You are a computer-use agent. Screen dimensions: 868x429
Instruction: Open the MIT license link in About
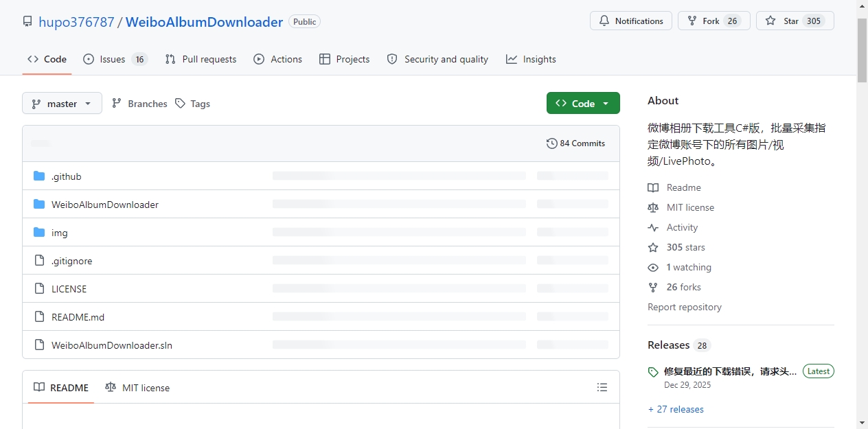pyautogui.click(x=690, y=207)
